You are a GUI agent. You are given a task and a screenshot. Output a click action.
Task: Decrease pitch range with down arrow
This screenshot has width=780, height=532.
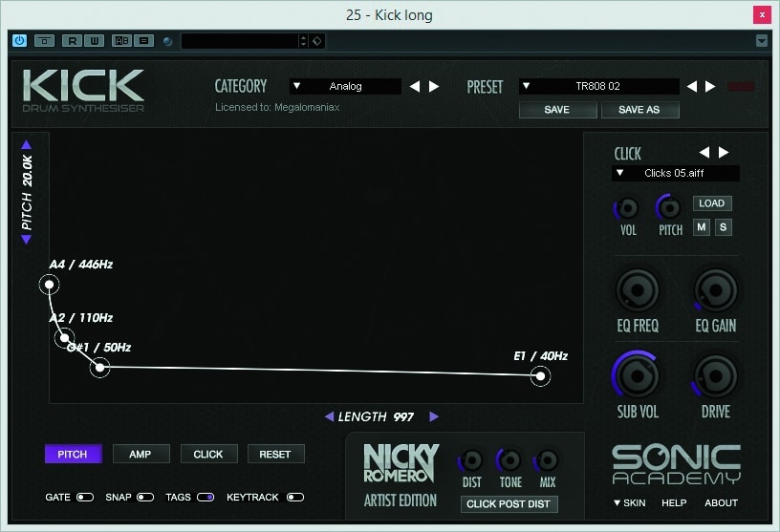point(27,240)
